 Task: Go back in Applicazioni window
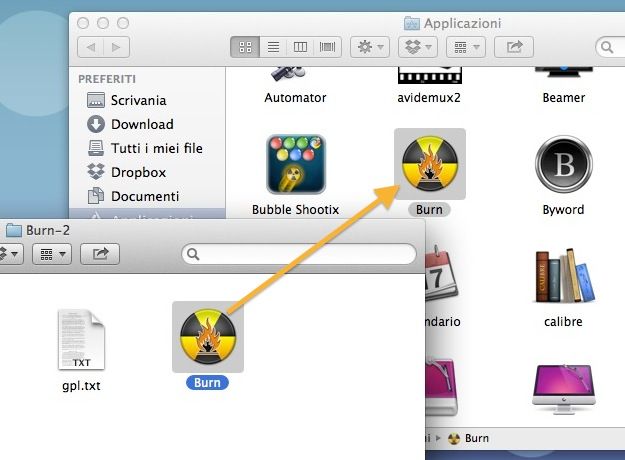click(x=90, y=47)
